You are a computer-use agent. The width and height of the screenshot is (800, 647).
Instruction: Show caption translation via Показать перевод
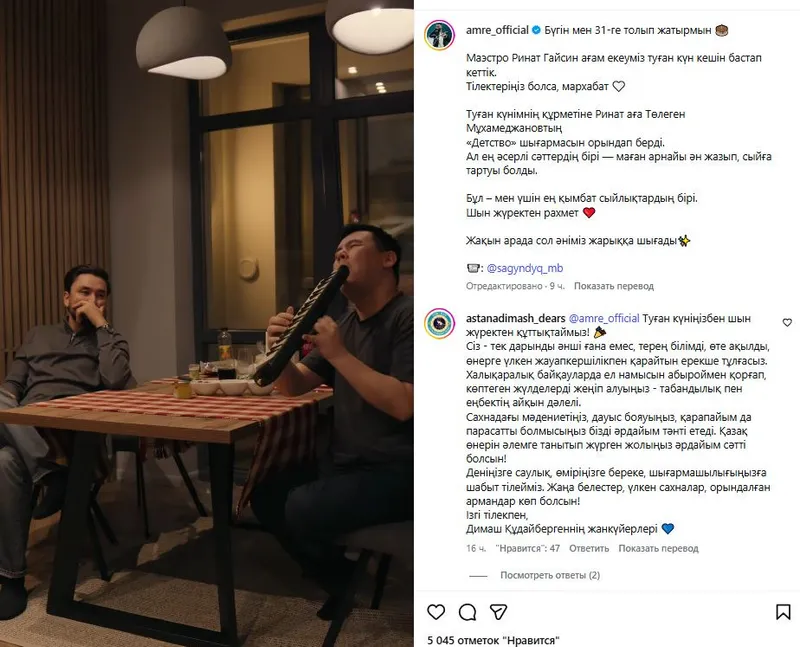(x=614, y=286)
